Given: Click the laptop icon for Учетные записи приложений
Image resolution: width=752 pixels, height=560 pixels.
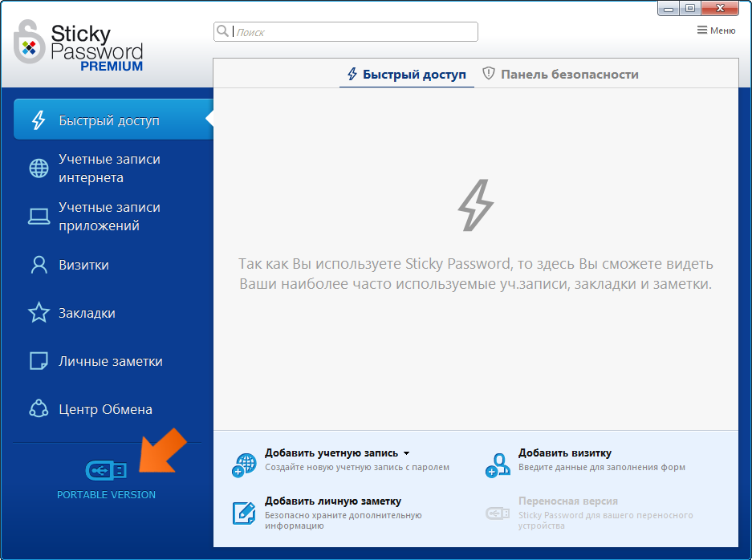Looking at the screenshot, I should [39, 217].
